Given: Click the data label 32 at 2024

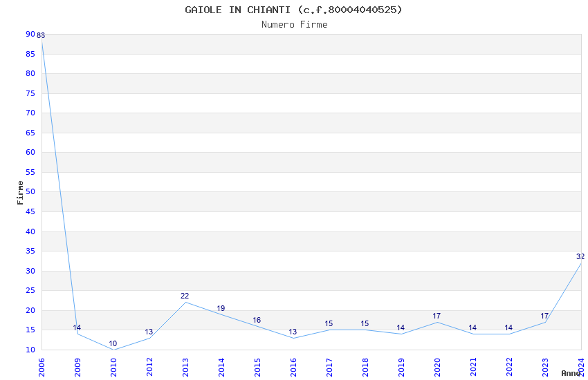Looking at the screenshot, I should coord(580,256).
